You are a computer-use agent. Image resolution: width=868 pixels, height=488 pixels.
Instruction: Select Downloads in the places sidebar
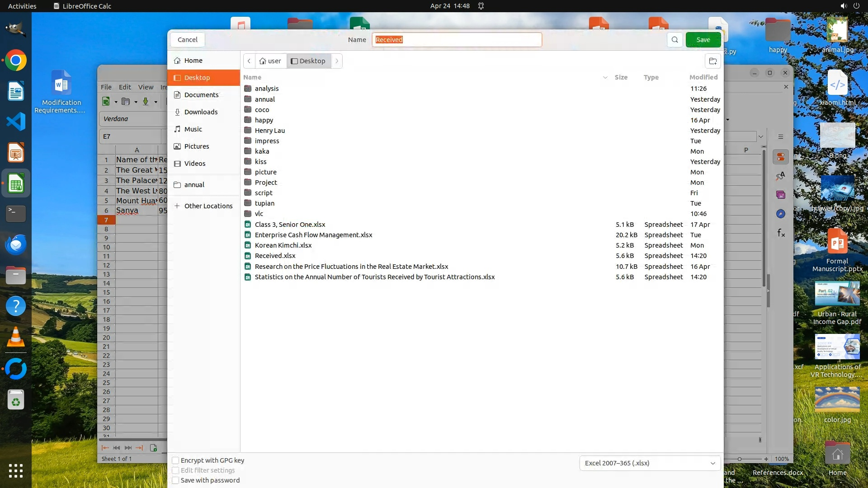tap(201, 112)
